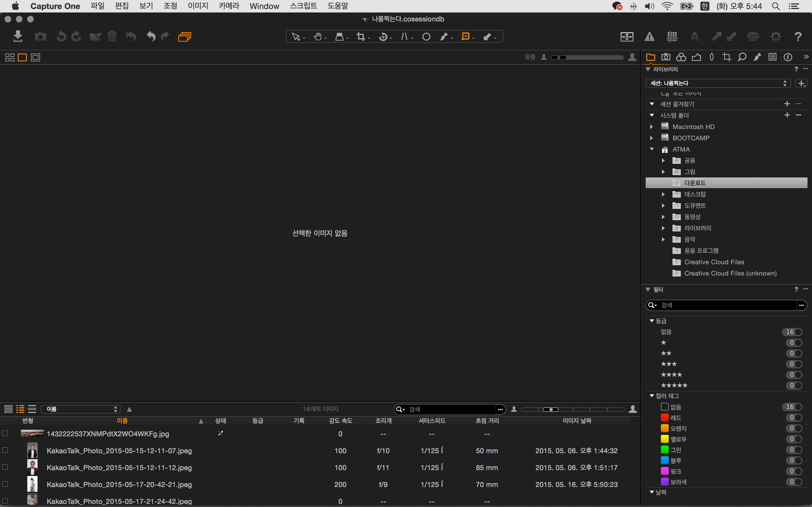This screenshot has height=507, width=812.
Task: Click the Import images toolbar icon
Action: pyautogui.click(x=18, y=36)
